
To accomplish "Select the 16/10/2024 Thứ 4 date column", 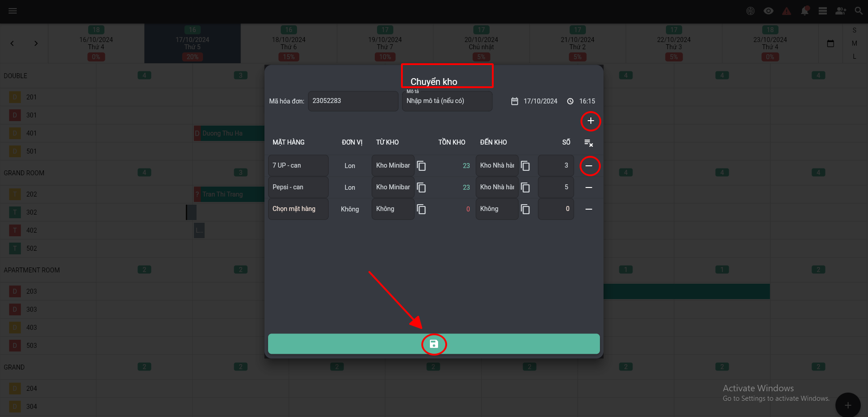I will pyautogui.click(x=96, y=43).
